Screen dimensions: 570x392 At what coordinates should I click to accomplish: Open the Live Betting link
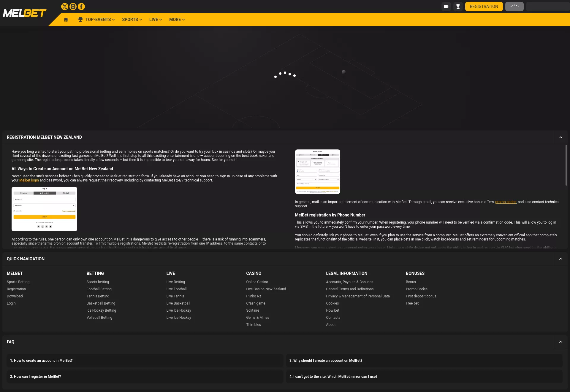[x=176, y=282]
